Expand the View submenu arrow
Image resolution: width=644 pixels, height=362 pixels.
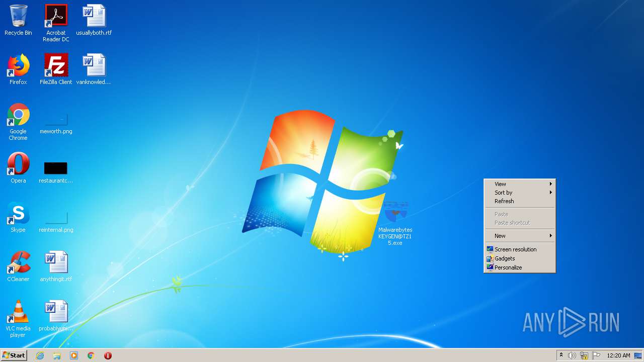[x=551, y=184]
